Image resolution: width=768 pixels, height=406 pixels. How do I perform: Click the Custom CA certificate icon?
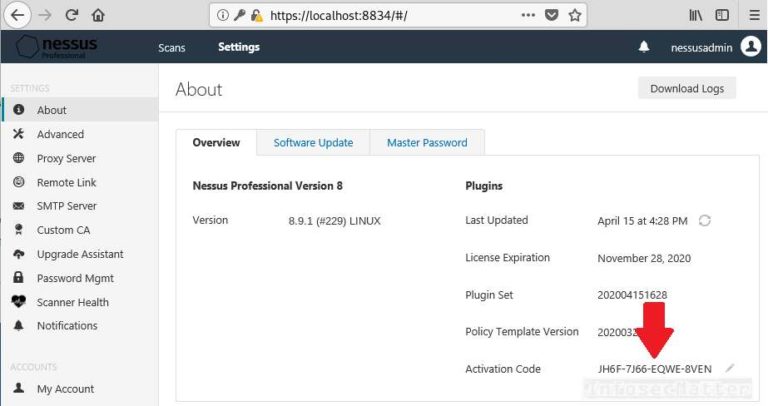[19, 229]
